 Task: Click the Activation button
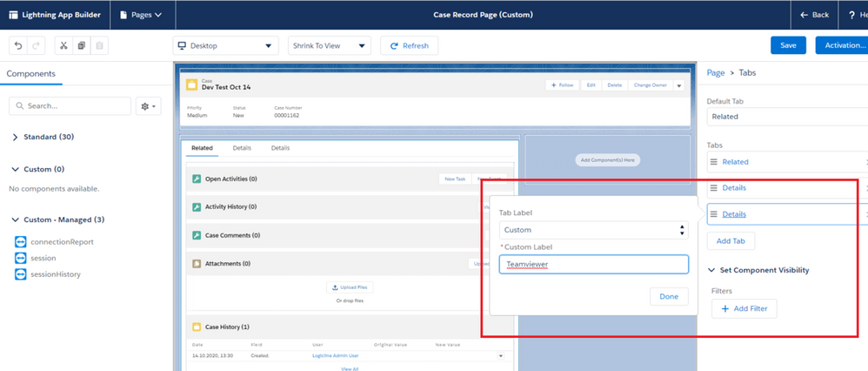(841, 45)
